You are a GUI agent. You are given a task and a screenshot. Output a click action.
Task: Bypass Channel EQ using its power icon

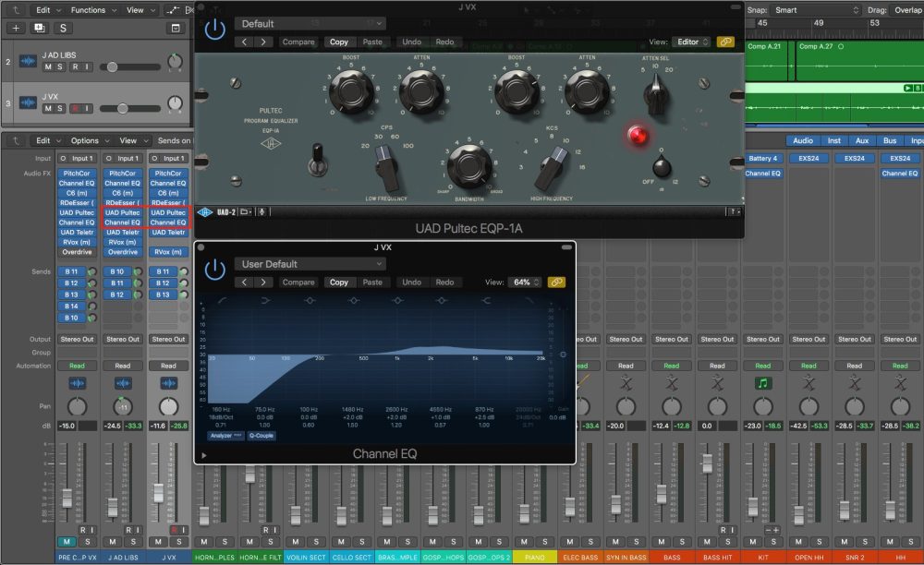coord(215,269)
